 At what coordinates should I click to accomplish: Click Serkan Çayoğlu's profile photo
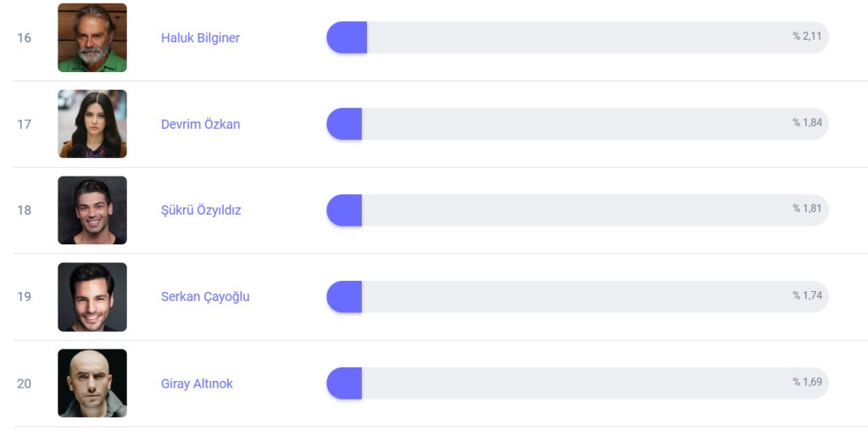pos(92,297)
